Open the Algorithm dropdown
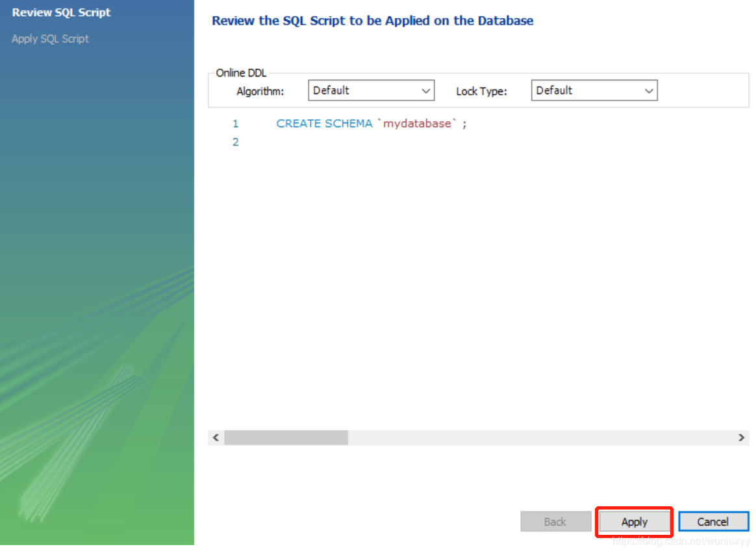Screen dimensions: 756x553 371,91
